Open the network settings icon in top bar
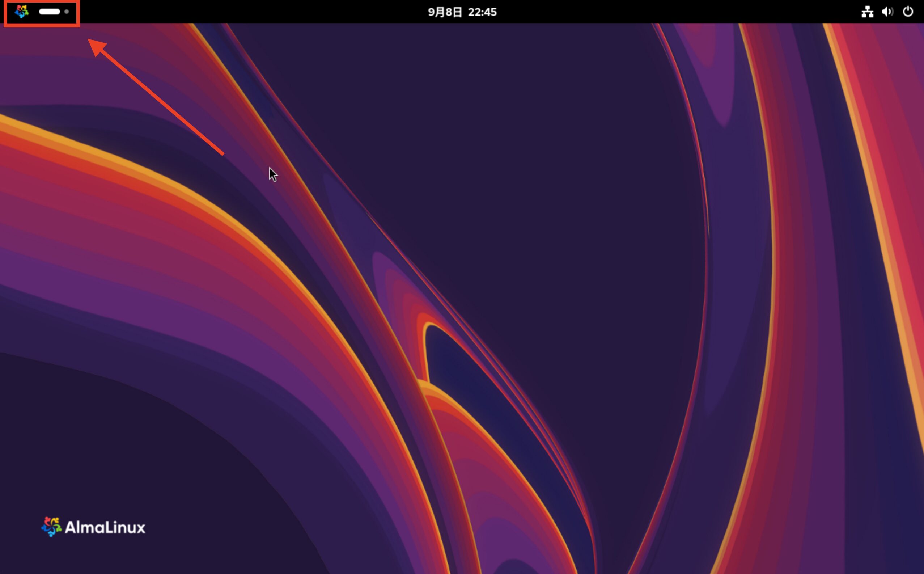The height and width of the screenshot is (574, 924). (x=868, y=12)
